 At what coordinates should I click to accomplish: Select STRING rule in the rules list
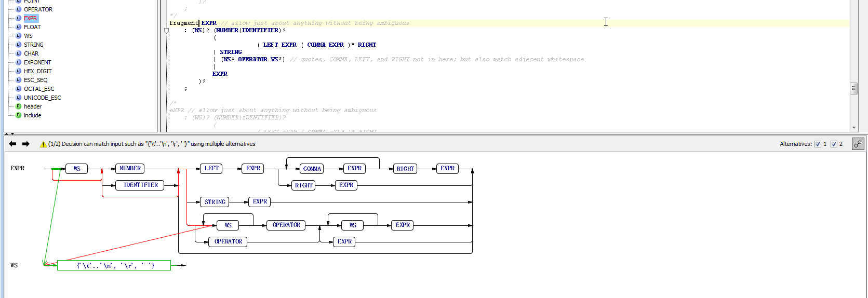[34, 45]
